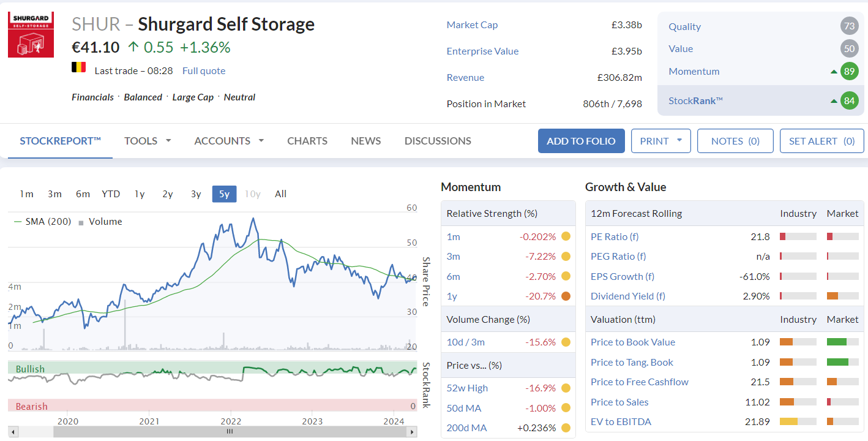Click the 6m relative strength yellow dot
The image size is (868, 441).
tap(566, 276)
